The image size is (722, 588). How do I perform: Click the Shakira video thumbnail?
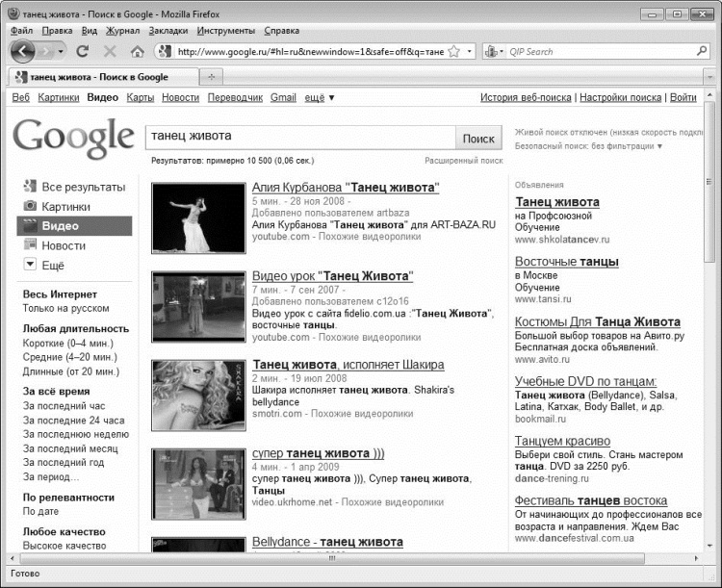198,396
